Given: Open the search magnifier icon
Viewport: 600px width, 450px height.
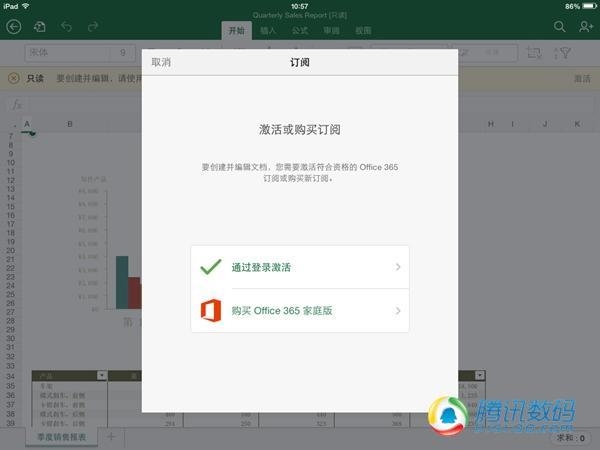Looking at the screenshot, I should click(559, 27).
